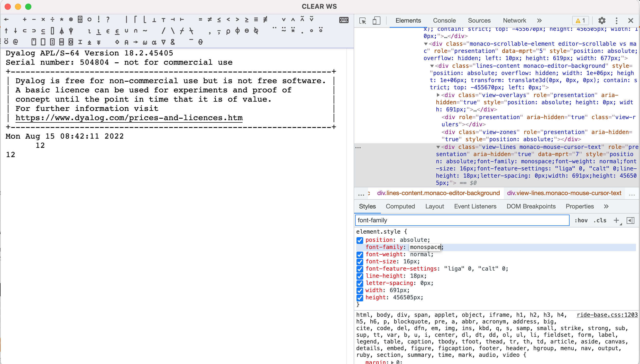Activate the inspect element picker icon
The image size is (640, 364).
(x=363, y=21)
